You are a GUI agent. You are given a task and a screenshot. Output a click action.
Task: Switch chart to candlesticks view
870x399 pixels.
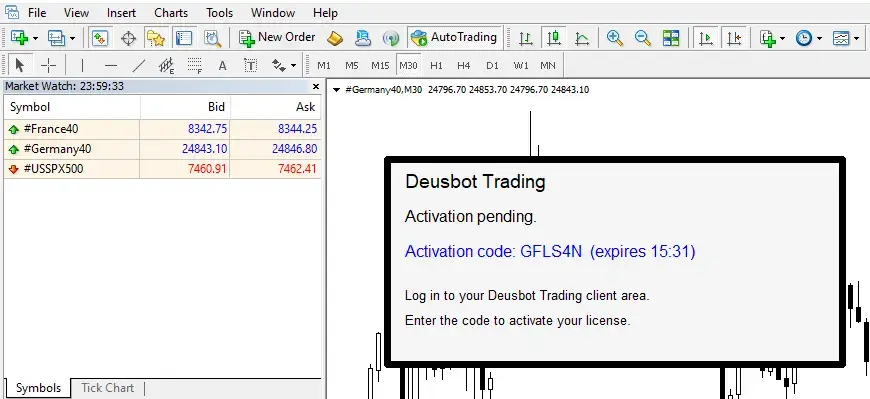[x=554, y=38]
